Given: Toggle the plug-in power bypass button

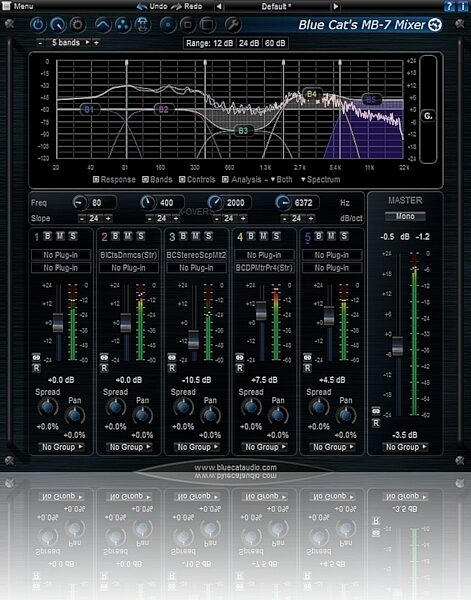Looking at the screenshot, I should click(38, 25).
